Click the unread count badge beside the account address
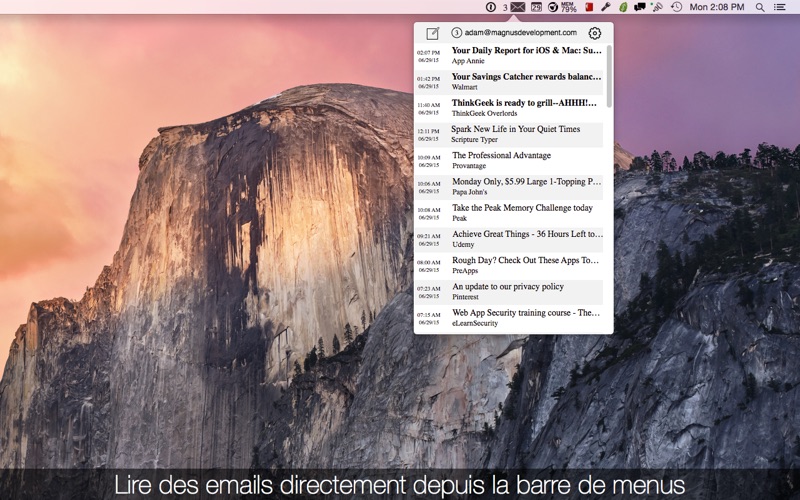 [x=457, y=33]
